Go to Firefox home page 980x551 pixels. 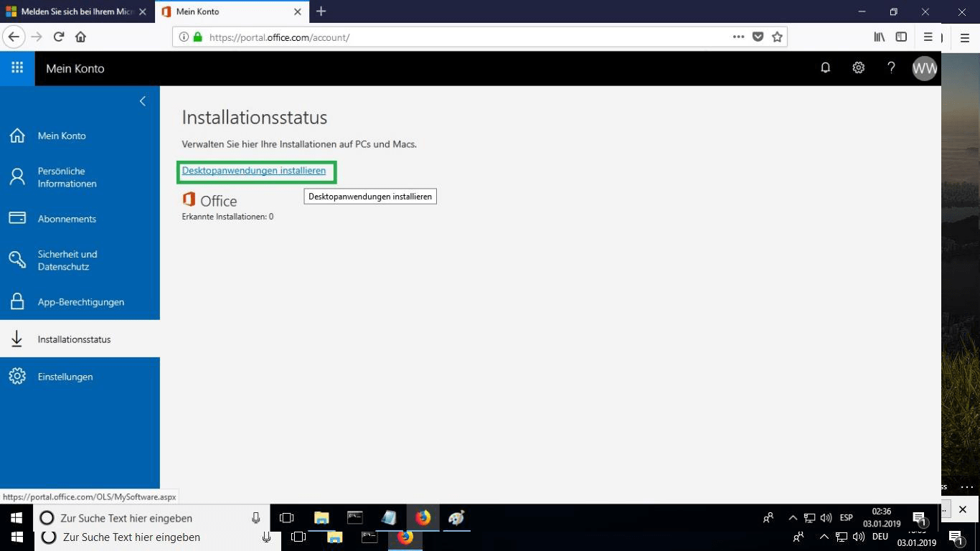[x=80, y=37]
